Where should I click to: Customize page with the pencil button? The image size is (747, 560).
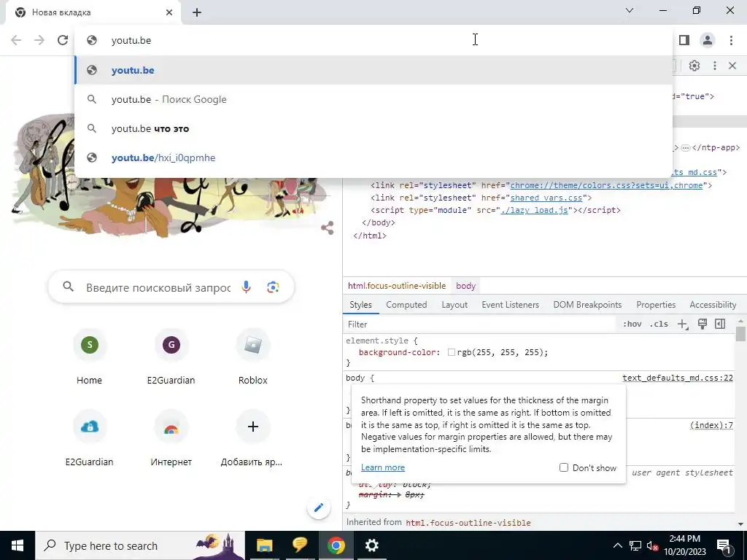coord(319,507)
